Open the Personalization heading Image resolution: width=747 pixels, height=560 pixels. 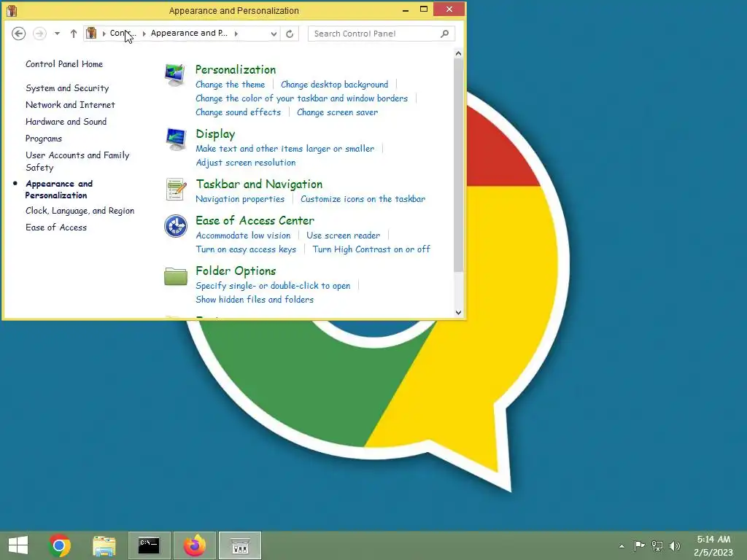tap(236, 69)
